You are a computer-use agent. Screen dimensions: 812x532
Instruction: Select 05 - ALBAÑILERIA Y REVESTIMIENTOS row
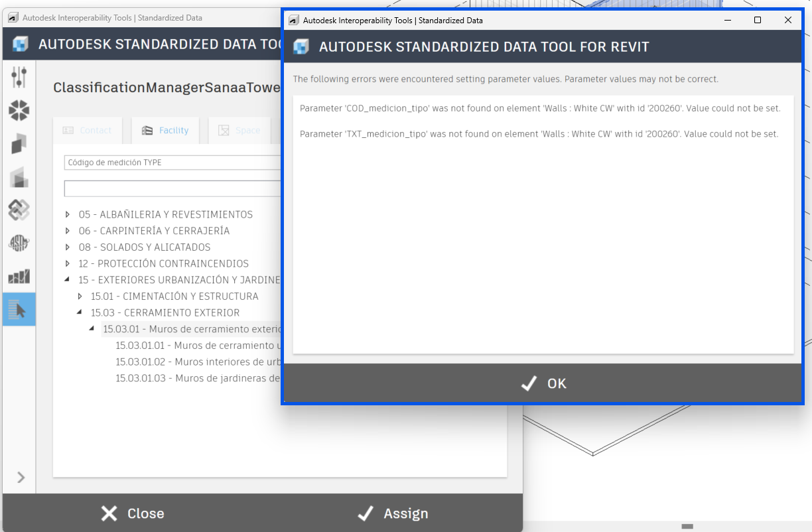pyautogui.click(x=166, y=215)
